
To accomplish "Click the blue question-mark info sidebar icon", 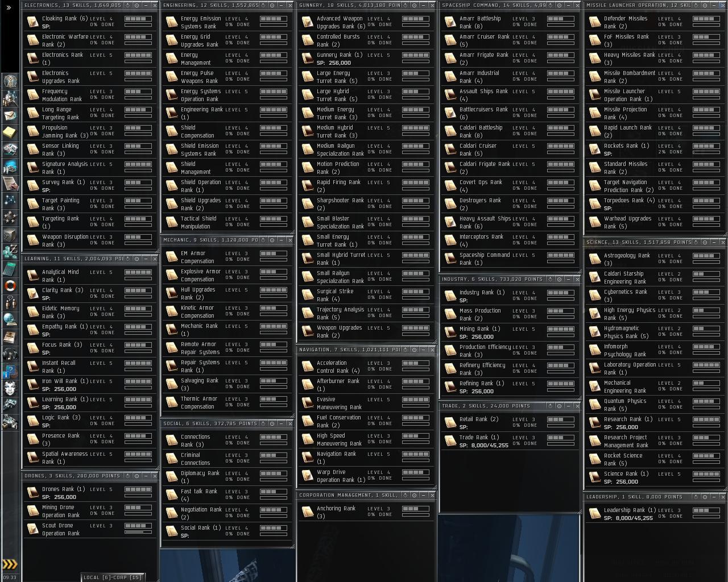I will coord(10,372).
